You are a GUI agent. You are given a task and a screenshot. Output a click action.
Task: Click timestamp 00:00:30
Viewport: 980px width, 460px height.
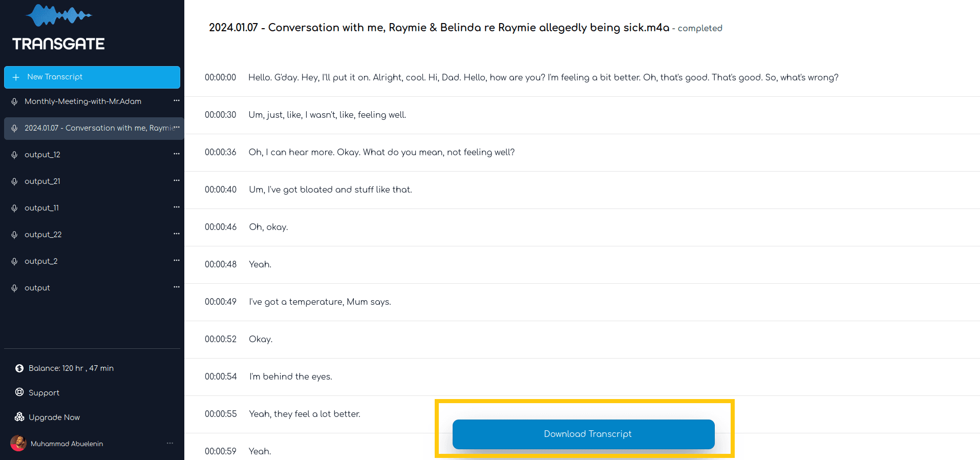coord(221,115)
